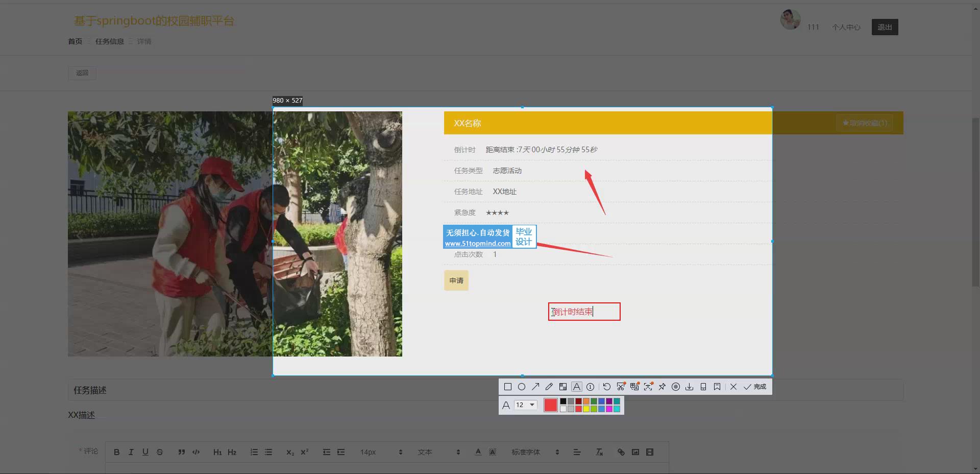Clear formatting in the comment editor
The image size is (980, 474).
tap(599, 452)
